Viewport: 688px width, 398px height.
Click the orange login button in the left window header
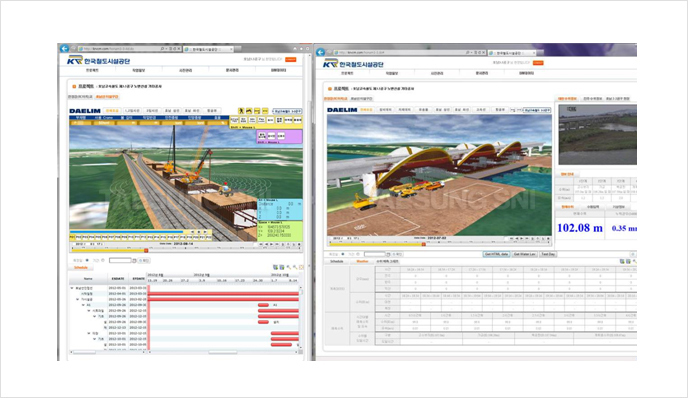click(x=290, y=59)
